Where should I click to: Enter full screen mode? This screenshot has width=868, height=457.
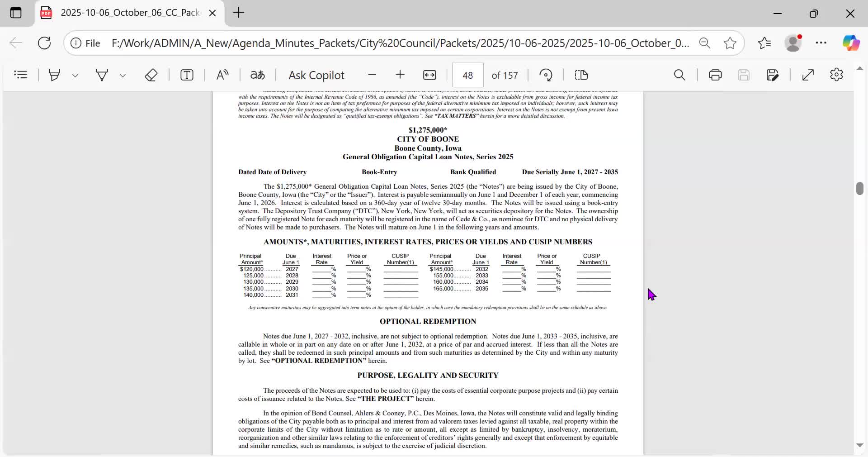808,75
